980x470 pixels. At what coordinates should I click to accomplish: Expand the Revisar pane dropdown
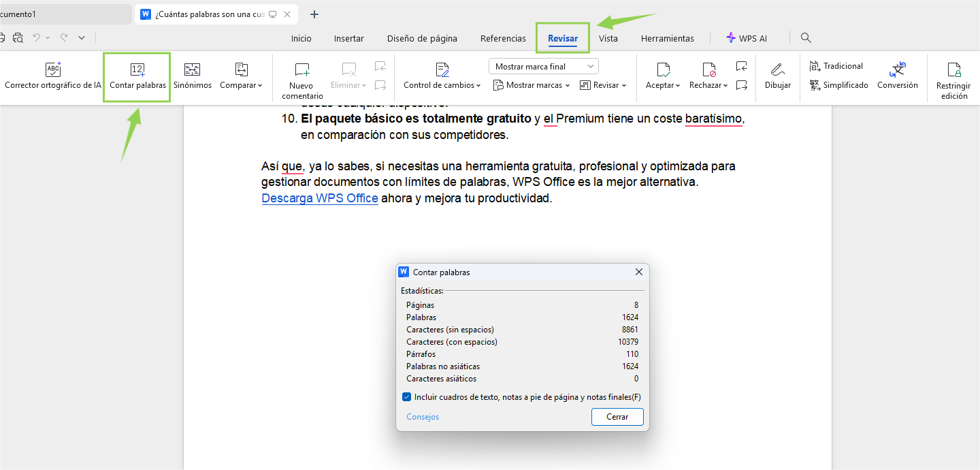pos(603,85)
